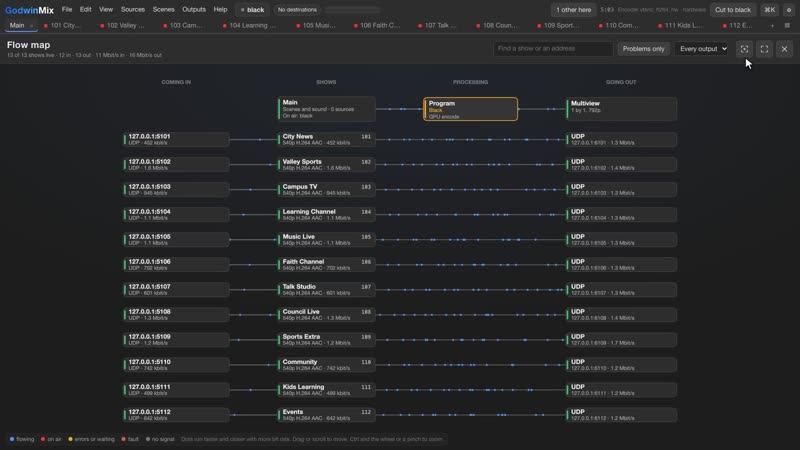Viewport: 800px width, 450px height.
Task: Select the Talk Studio show node
Action: [327, 289]
